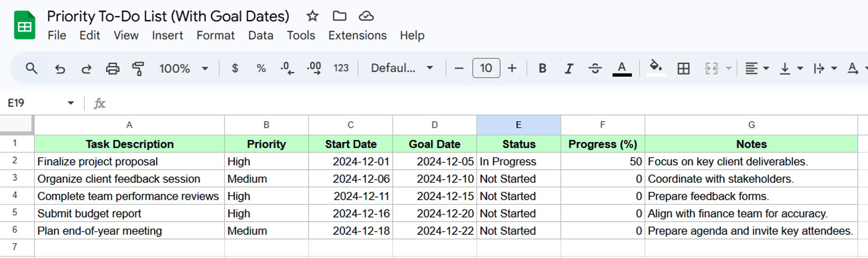Screen dimensions: 868x258
Task: Toggle bold formatting
Action: coord(542,69)
